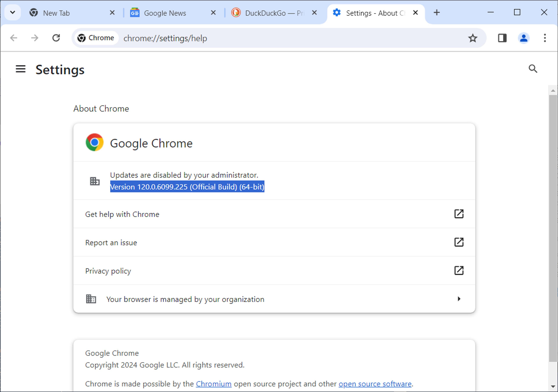
Task: Close the DuckDuckGo tab
Action: coord(314,13)
